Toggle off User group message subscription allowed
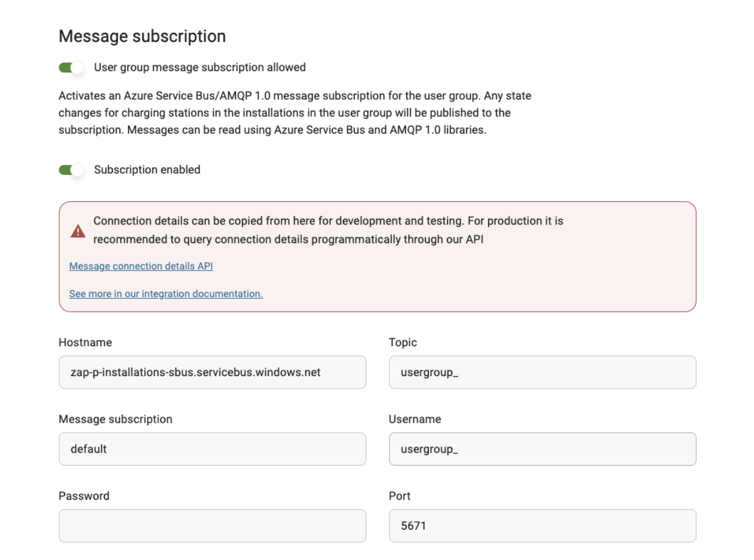 pos(71,67)
